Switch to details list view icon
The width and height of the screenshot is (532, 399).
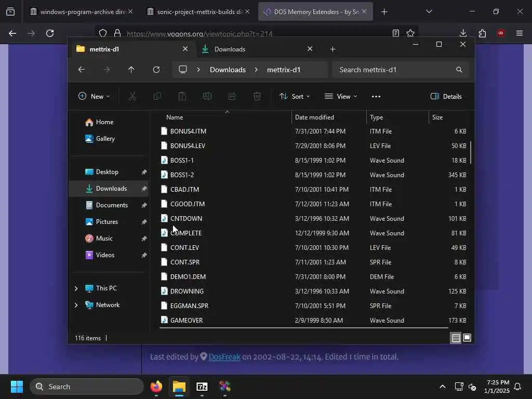(x=456, y=338)
